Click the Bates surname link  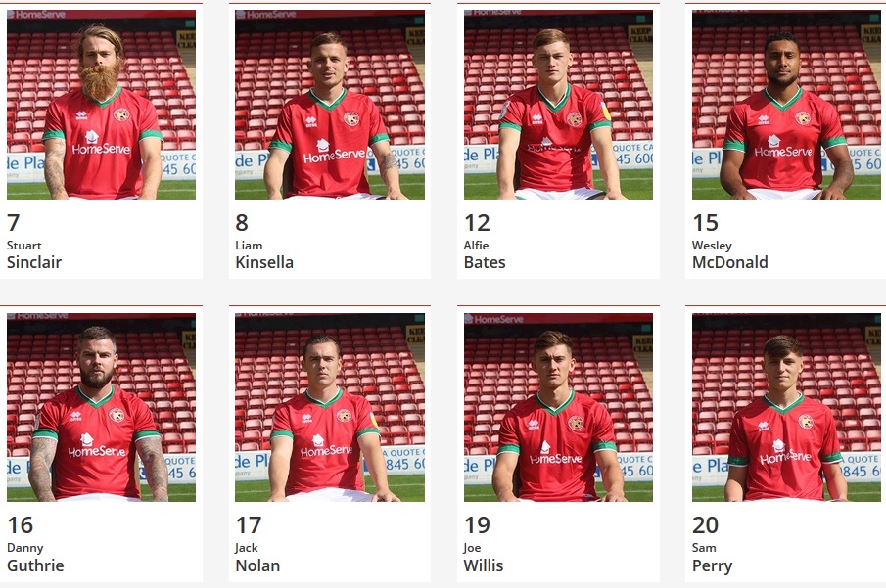click(x=485, y=262)
